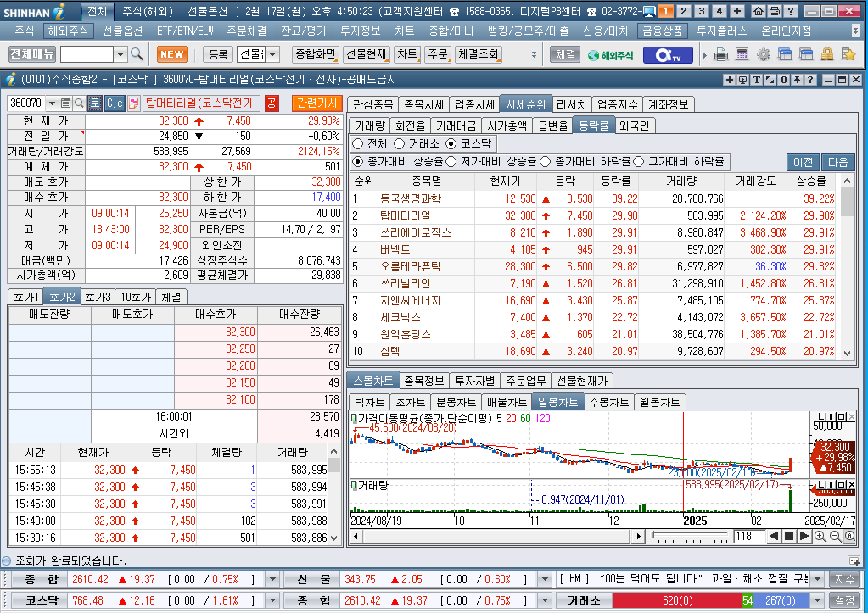
Task: Open the favorites star icon
Action: [848, 54]
